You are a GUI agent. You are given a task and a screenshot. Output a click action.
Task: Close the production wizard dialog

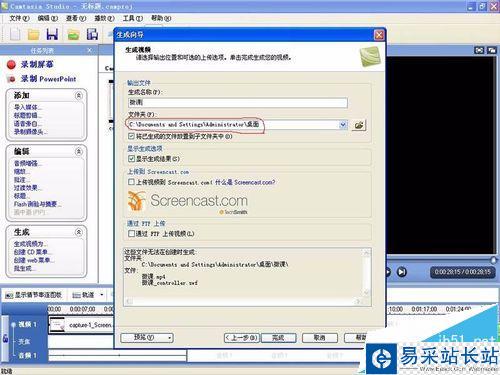click(x=379, y=35)
